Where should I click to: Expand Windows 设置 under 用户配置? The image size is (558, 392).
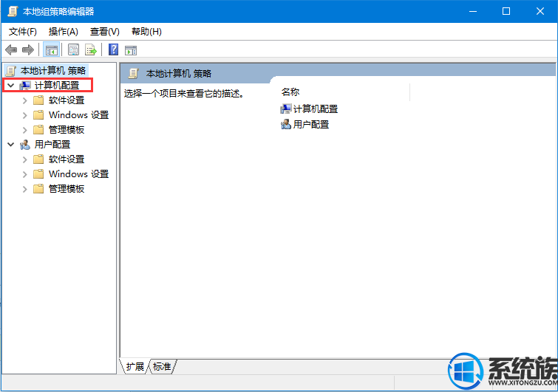pyautogui.click(x=24, y=174)
